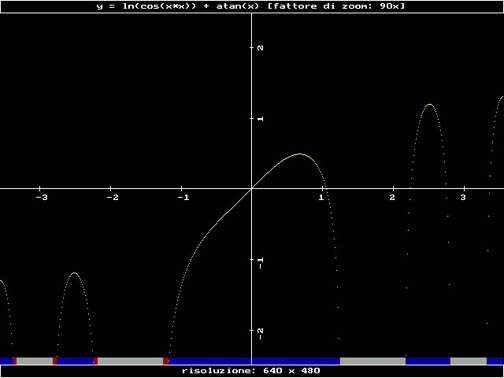Click the x-axis tick label "1"
The height and width of the screenshot is (378, 504).
pos(321,197)
